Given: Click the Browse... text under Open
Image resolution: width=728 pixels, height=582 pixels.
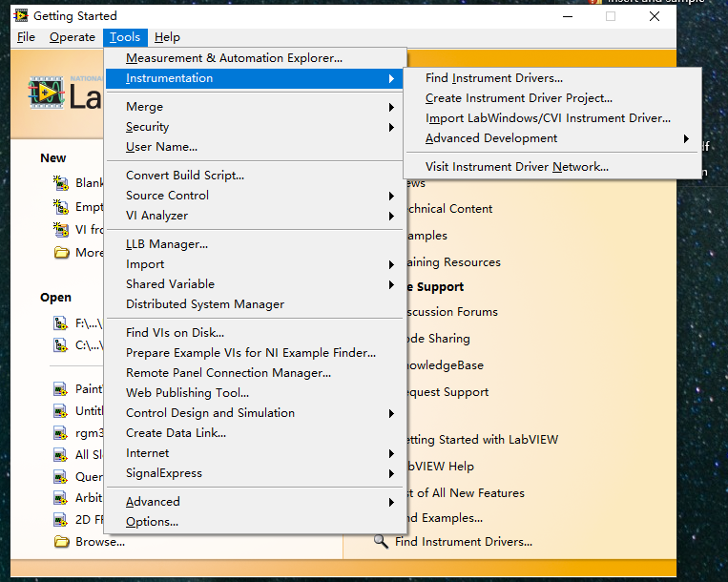Looking at the screenshot, I should tap(100, 542).
